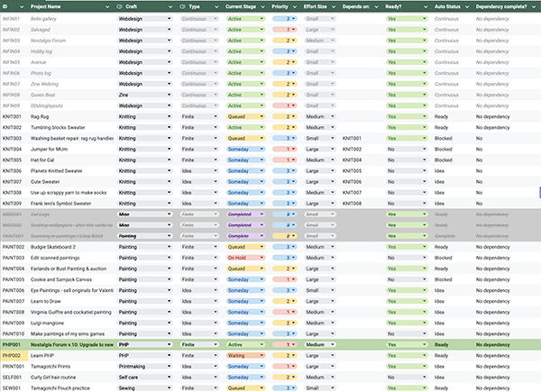Open Printmaking craft chip for Tamagotchi Prints
This screenshot has width=541, height=392.
tap(144, 368)
